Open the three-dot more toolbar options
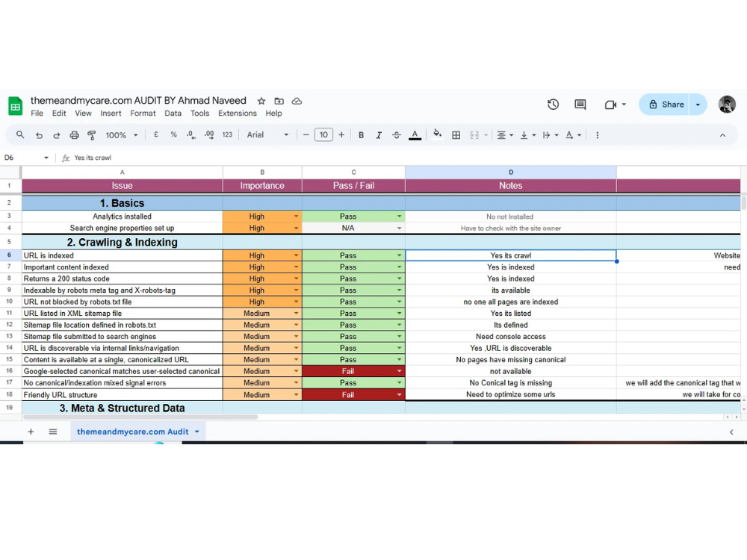The image size is (747, 560). coord(597,135)
